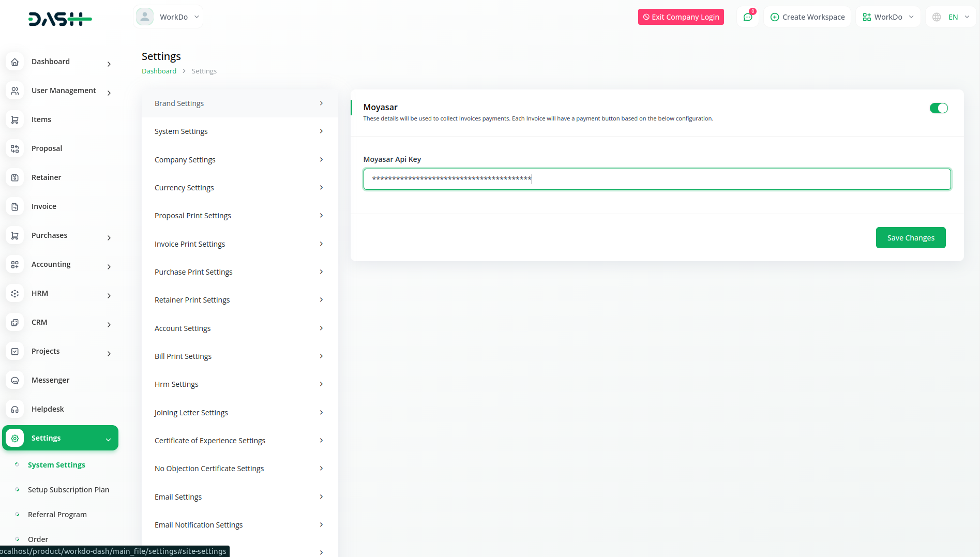
Task: Open Certificate of Experience Settings
Action: point(239,441)
